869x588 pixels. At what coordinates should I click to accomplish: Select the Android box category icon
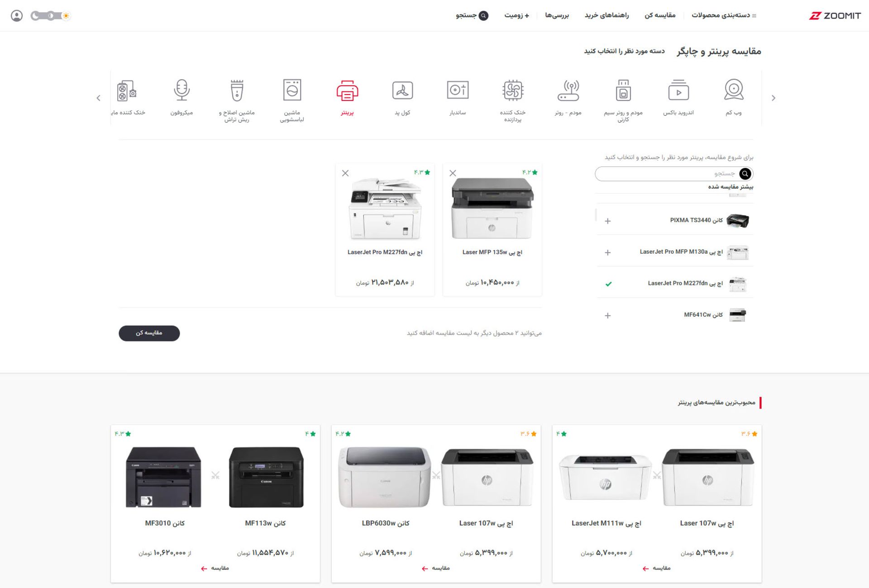(x=678, y=90)
